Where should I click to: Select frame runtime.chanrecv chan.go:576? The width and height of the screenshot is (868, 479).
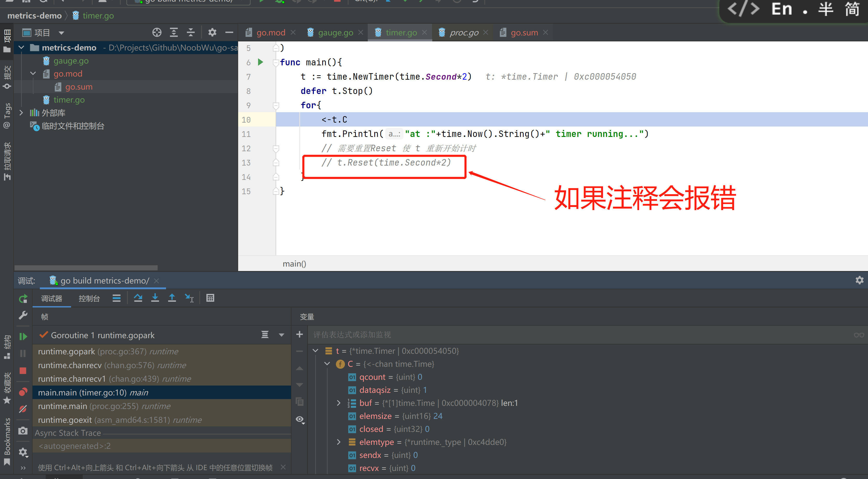(162, 365)
